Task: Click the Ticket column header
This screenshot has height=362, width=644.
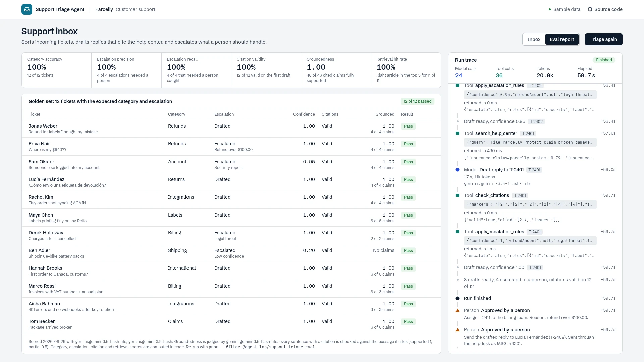Action: pyautogui.click(x=34, y=114)
